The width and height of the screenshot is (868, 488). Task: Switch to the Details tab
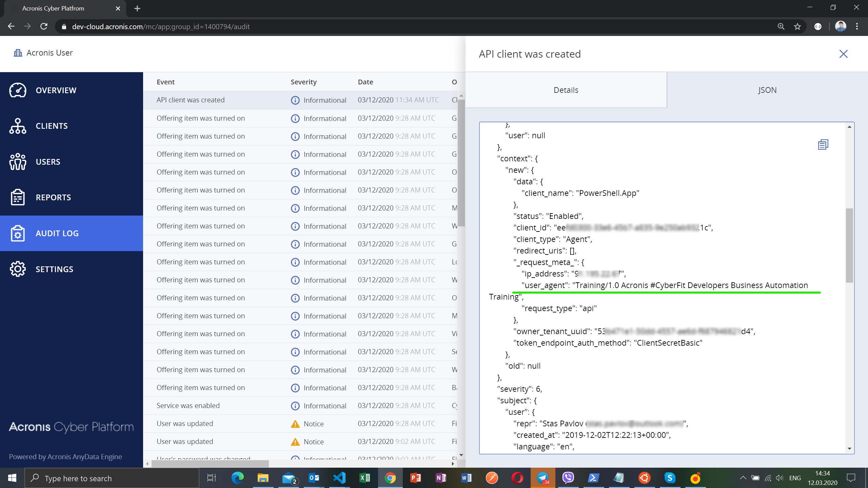566,90
